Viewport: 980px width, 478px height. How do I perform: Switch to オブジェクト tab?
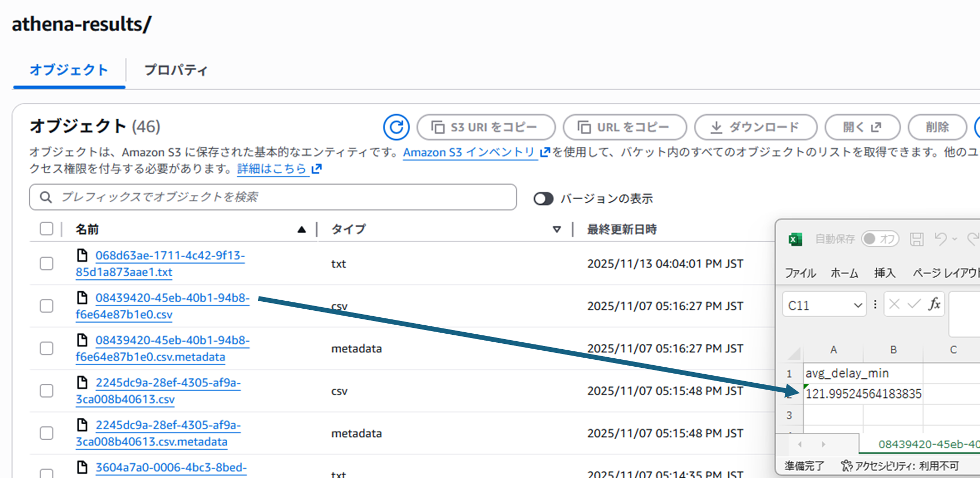point(69,70)
